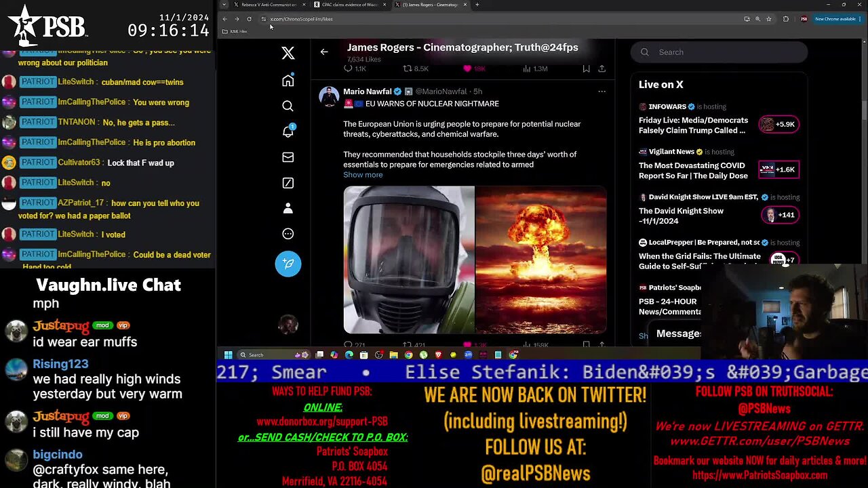Click the '7,634 Likes' count text
This screenshot has height=488, width=868.
364,60
